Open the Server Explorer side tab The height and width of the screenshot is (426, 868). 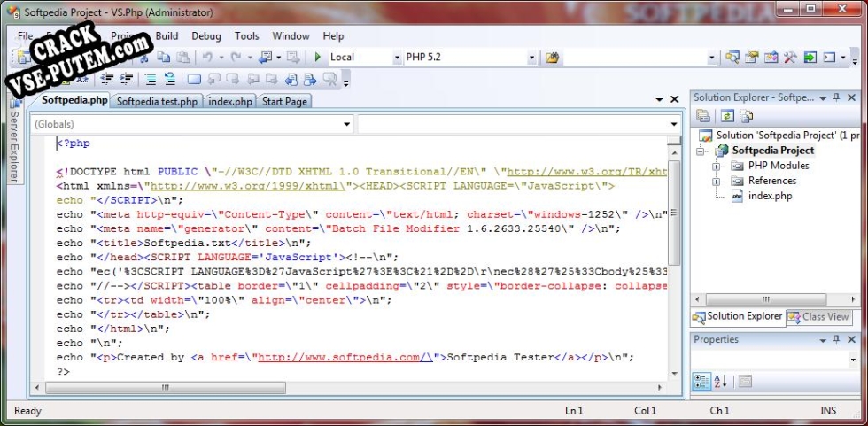coord(14,141)
